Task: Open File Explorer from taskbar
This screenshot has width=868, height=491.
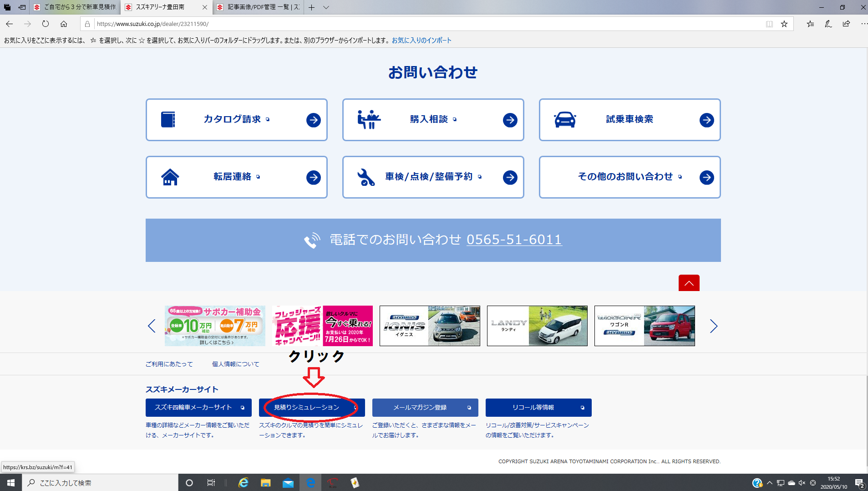Action: 266,482
